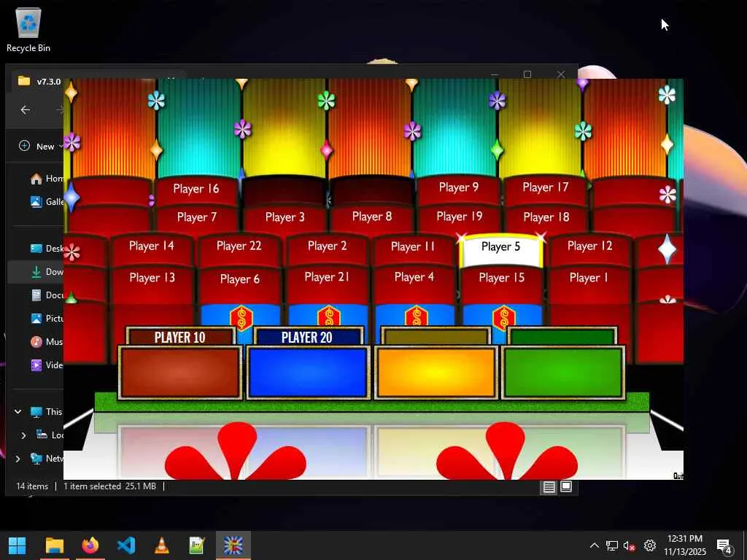
Task: Select Documents in File Explorer sidebar
Action: (47, 295)
